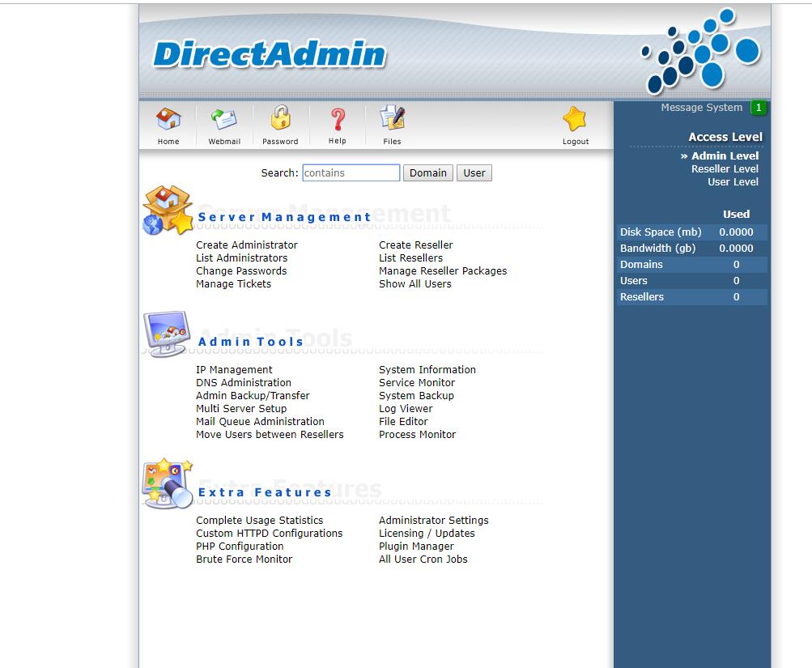Click the User search button
Image resolution: width=812 pixels, height=668 pixels.
[x=474, y=173]
